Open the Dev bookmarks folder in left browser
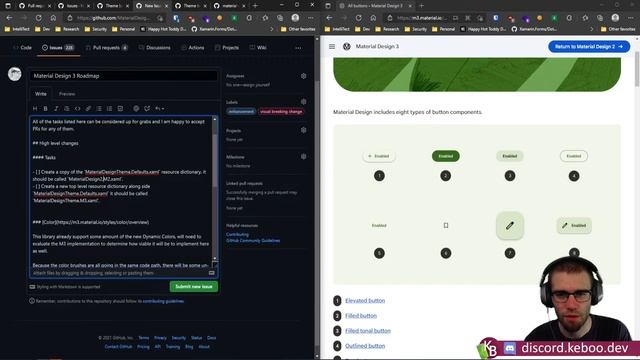 [x=42, y=29]
